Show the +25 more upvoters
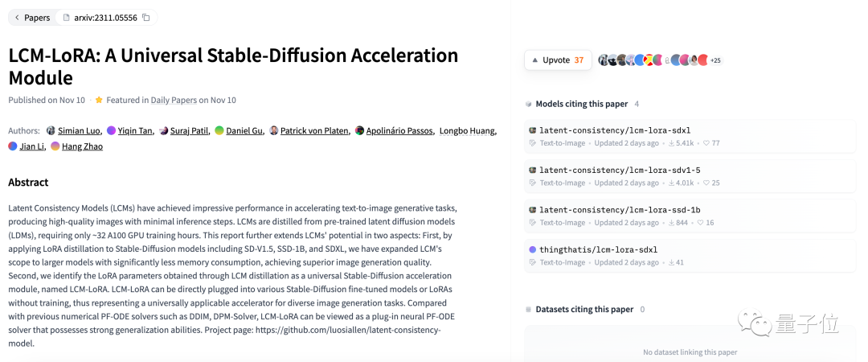868x362 pixels. tap(715, 60)
